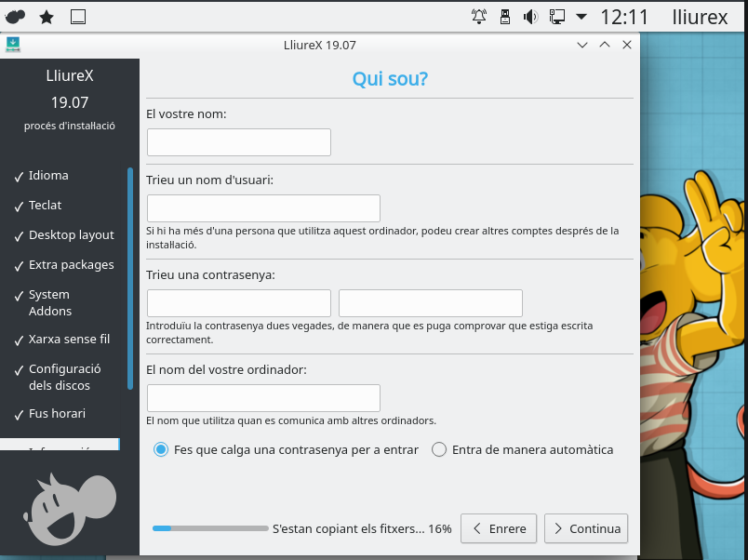748x560 pixels.
Task: Focus the password confirmation field
Action: click(x=430, y=303)
